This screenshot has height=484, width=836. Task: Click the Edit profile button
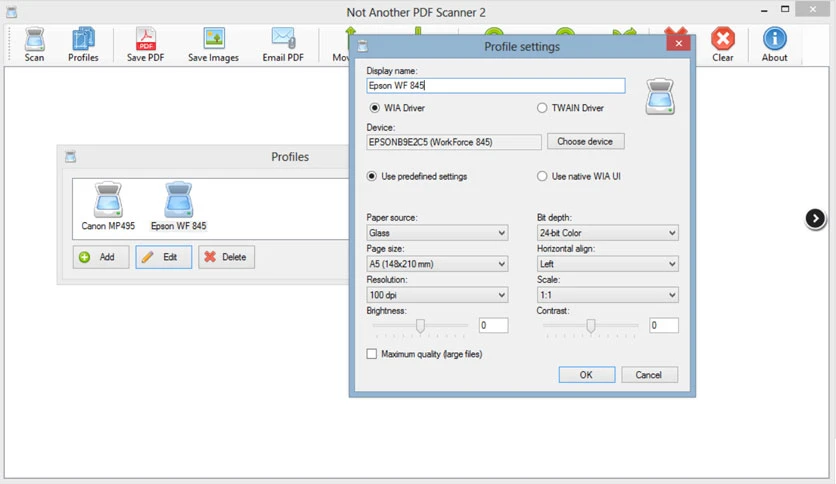click(164, 257)
